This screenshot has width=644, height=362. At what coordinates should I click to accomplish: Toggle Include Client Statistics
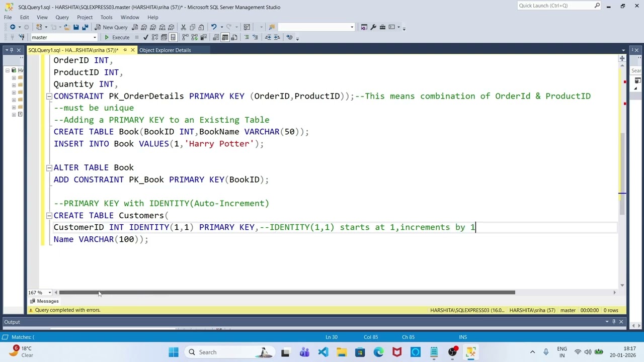point(203,37)
